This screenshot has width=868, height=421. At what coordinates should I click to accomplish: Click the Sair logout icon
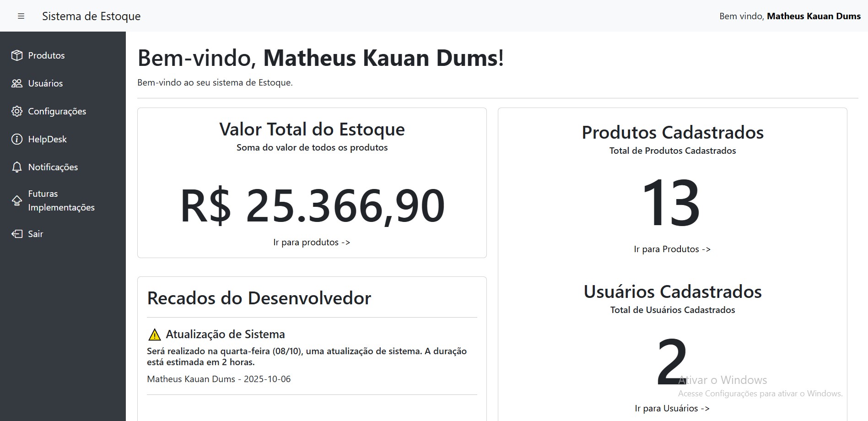point(17,234)
